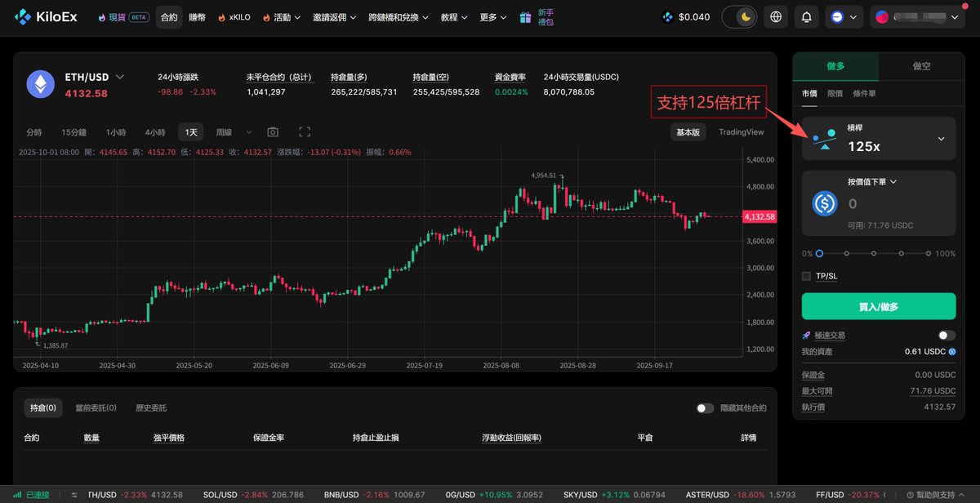Enable the TP/SL checkbox
This screenshot has width=980, height=503.
[807, 276]
